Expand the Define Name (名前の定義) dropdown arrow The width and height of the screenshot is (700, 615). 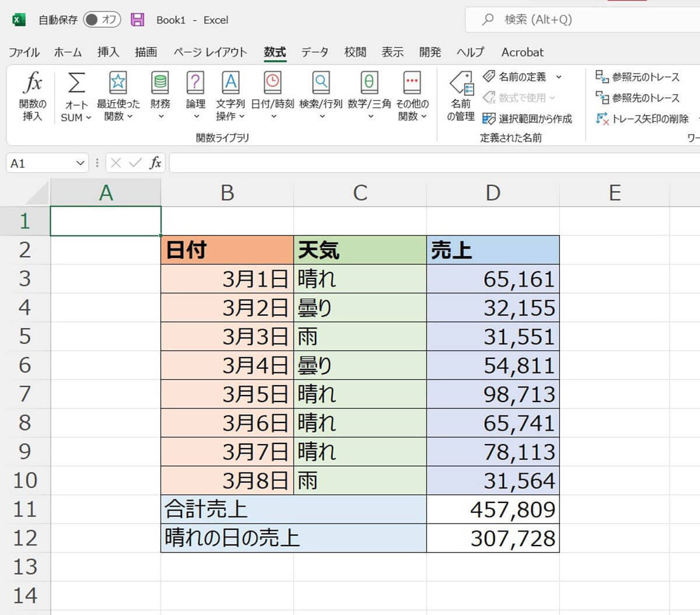[x=558, y=77]
